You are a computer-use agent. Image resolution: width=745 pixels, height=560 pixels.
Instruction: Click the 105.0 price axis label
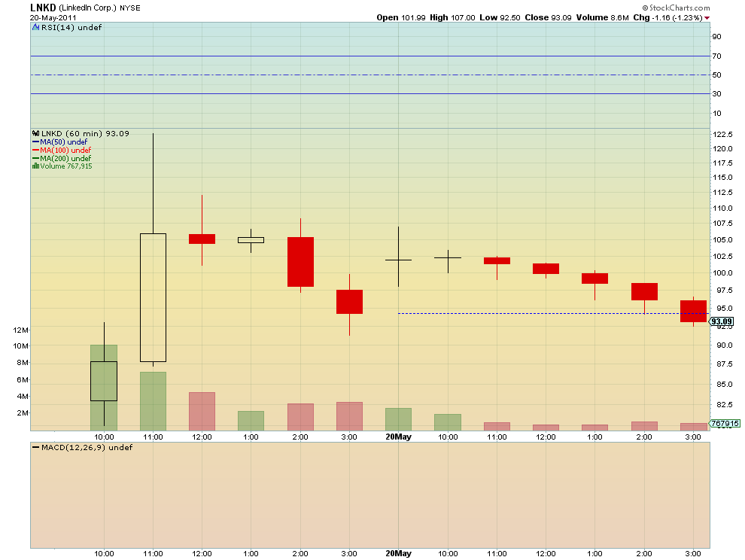(x=722, y=240)
